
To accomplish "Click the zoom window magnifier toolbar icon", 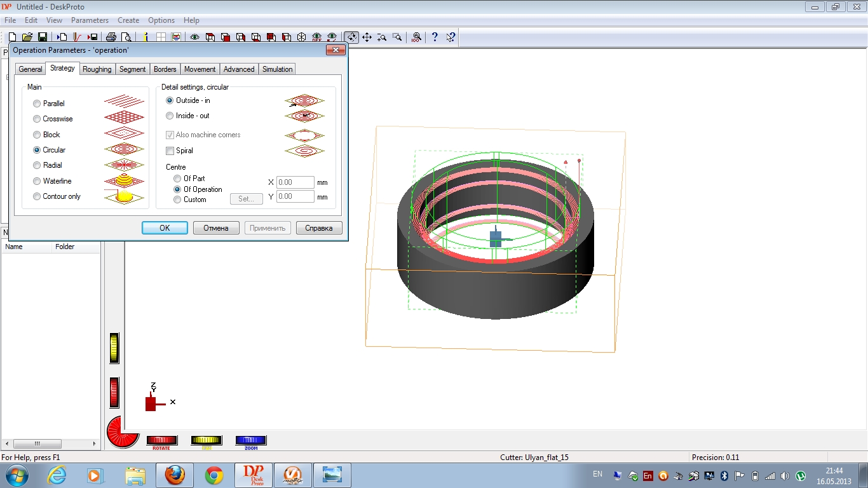I will point(397,37).
